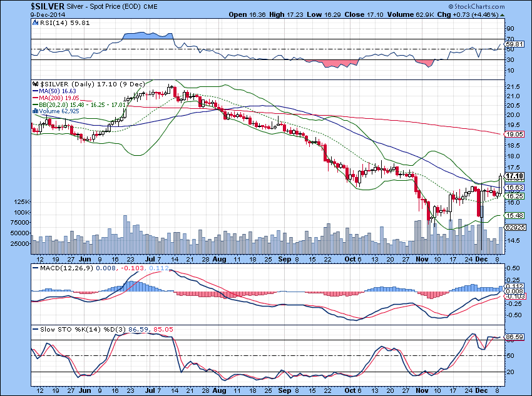The height and width of the screenshot is (396, 532).
Task: Click the line-chart icon before RSI(14)
Action: (x=36, y=23)
